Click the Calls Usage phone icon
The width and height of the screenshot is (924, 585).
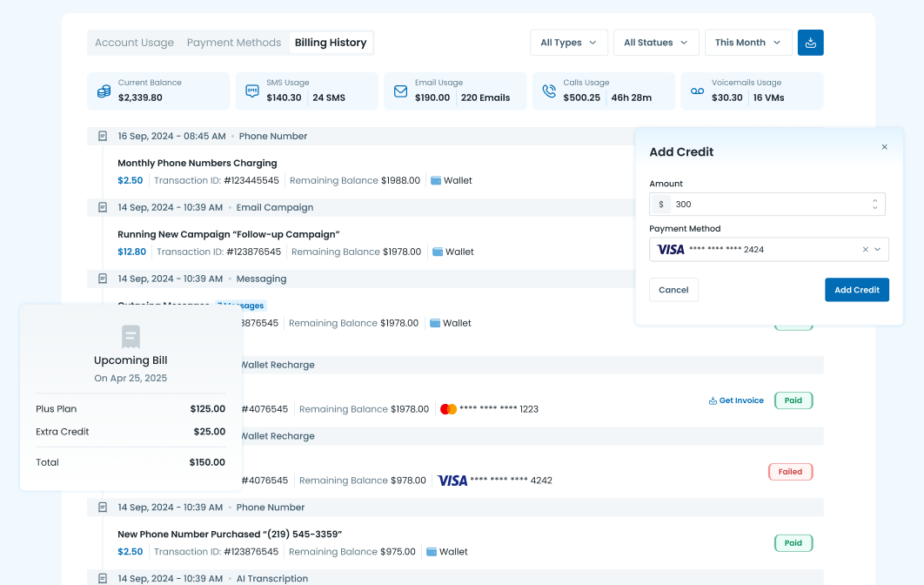[x=549, y=91]
